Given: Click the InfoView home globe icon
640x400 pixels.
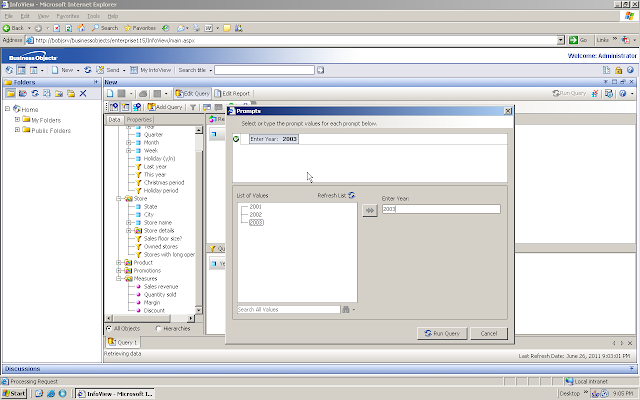Looking at the screenshot, I should (x=9, y=70).
